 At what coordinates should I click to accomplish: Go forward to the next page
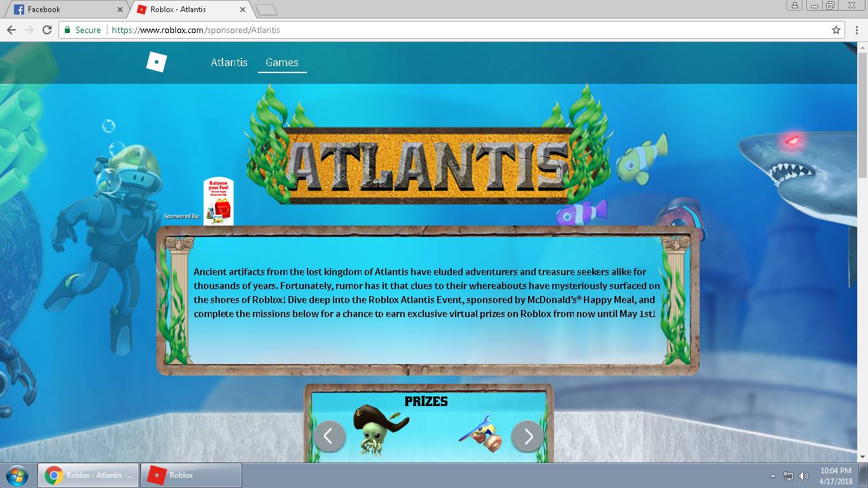(x=29, y=30)
